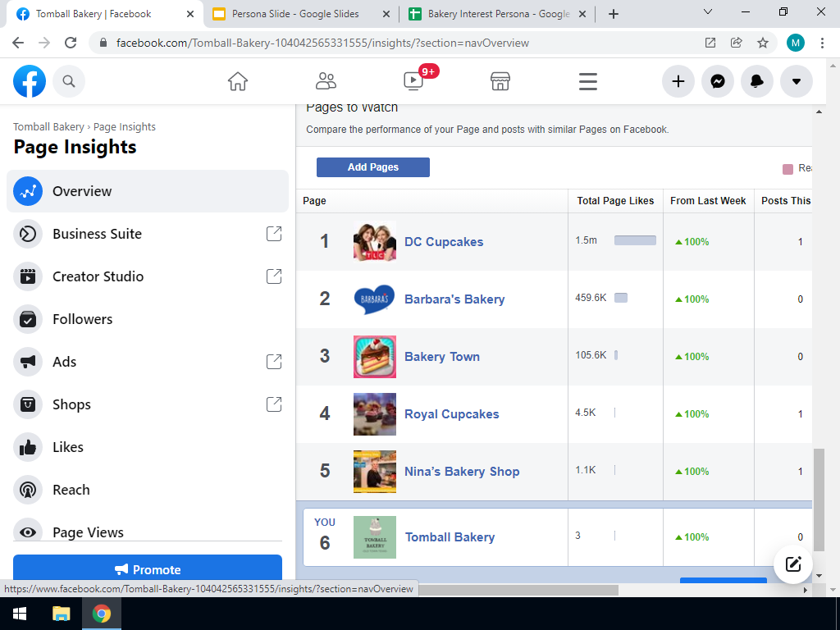The width and height of the screenshot is (840, 630).
Task: Click the pink legend color swatch
Action: tap(787, 169)
